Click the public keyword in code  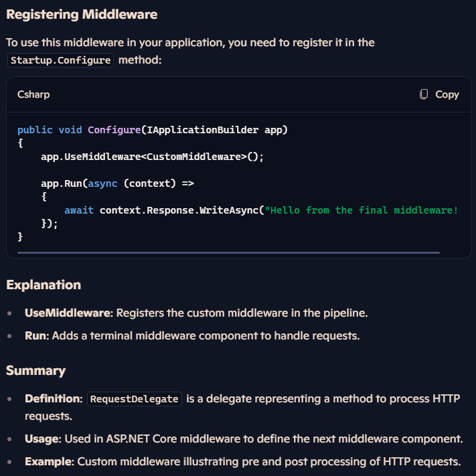[x=35, y=130]
